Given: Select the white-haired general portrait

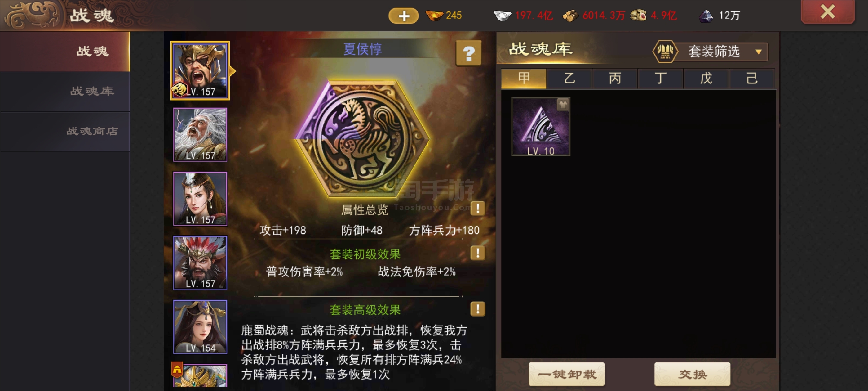Looking at the screenshot, I should click(x=200, y=135).
